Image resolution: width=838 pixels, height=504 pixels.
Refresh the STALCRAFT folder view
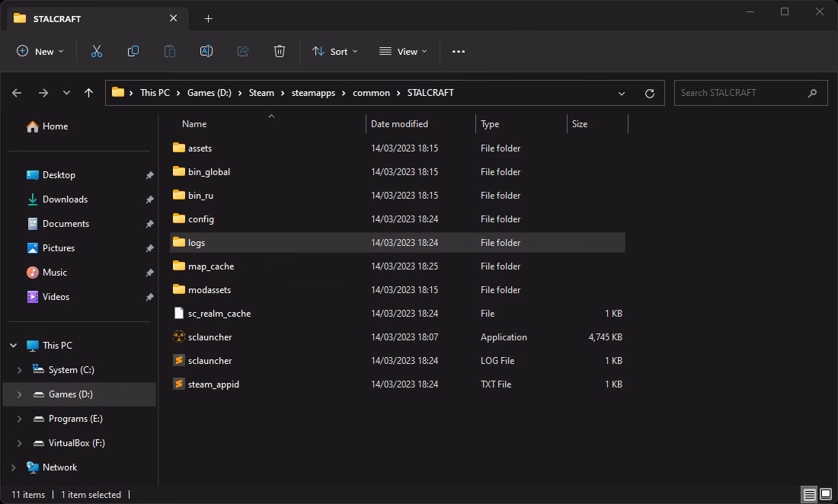[x=649, y=94]
